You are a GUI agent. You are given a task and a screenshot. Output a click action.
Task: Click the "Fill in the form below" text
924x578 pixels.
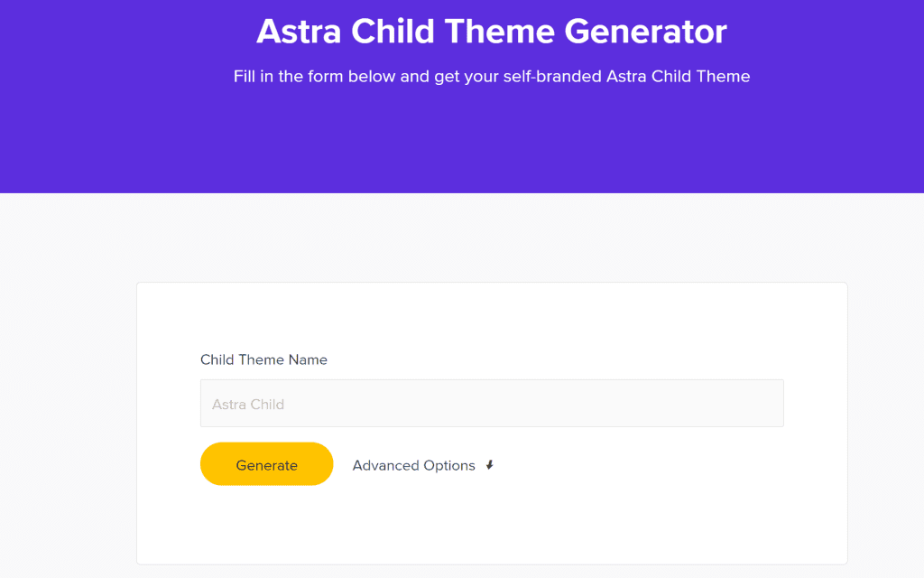(x=314, y=77)
